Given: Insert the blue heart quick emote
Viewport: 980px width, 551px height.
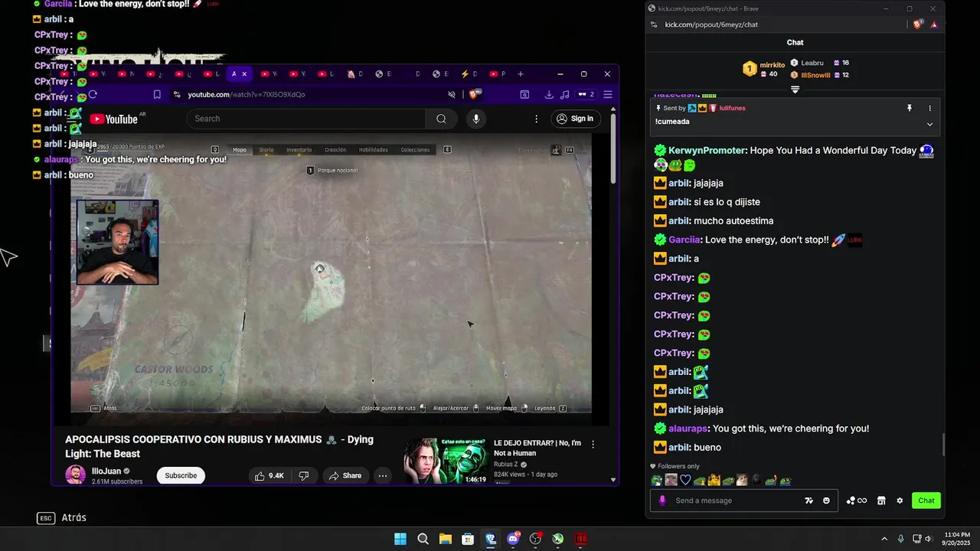Looking at the screenshot, I should [x=685, y=481].
